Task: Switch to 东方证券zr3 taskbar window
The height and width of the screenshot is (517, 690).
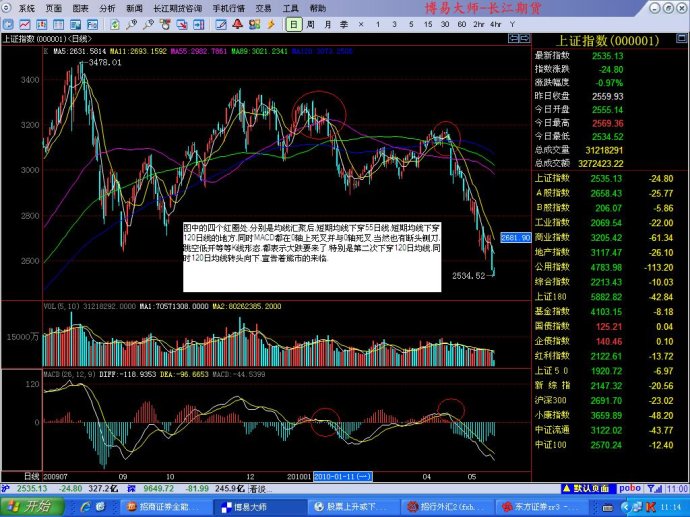Action: (x=541, y=507)
